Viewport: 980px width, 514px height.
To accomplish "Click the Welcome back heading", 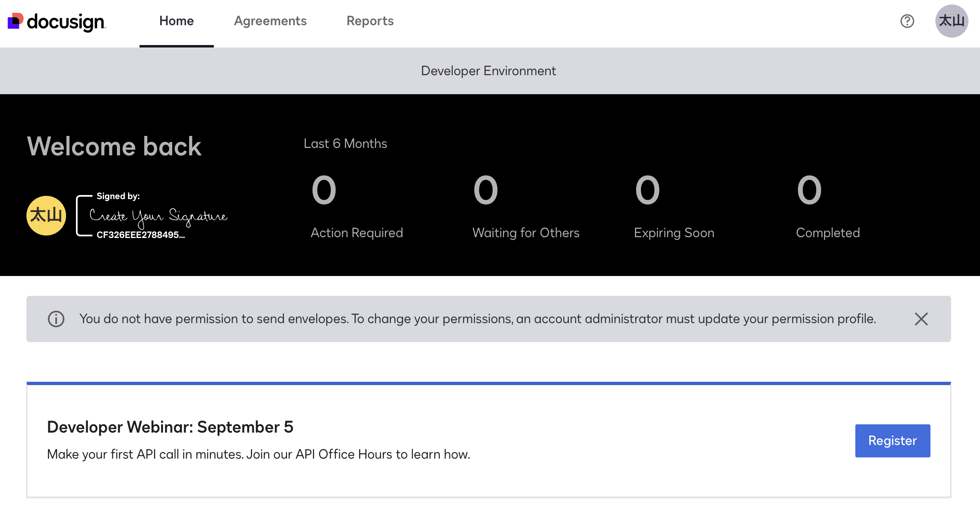I will 114,146.
